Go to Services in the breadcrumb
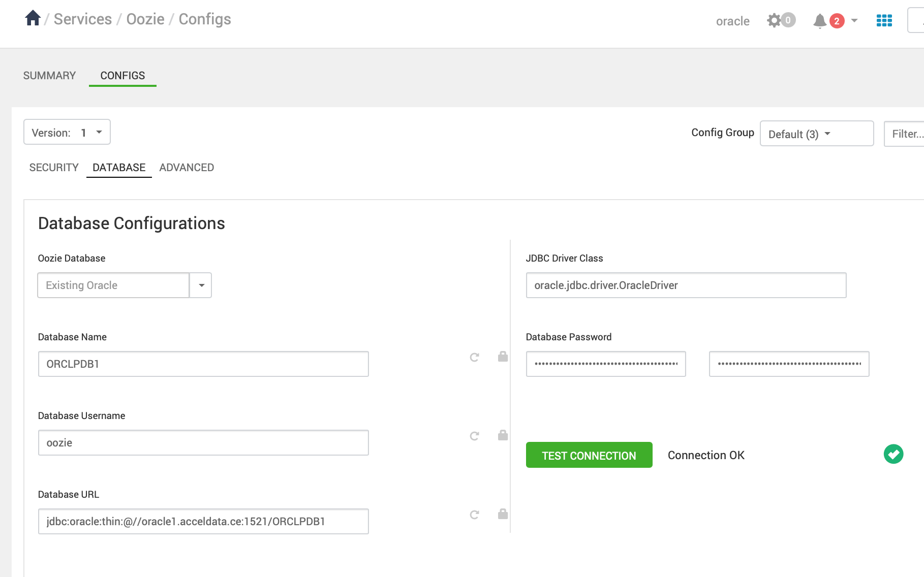Viewport: 924px width, 577px height. [x=83, y=19]
